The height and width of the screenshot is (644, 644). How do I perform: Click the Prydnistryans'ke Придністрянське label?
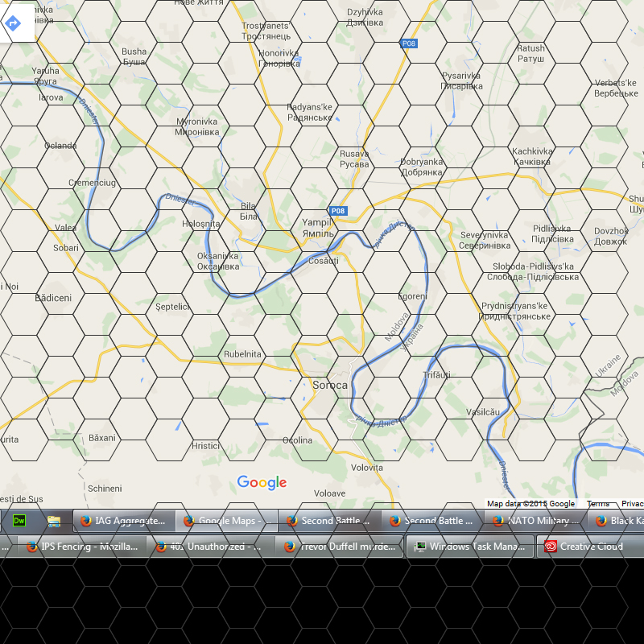point(514,311)
